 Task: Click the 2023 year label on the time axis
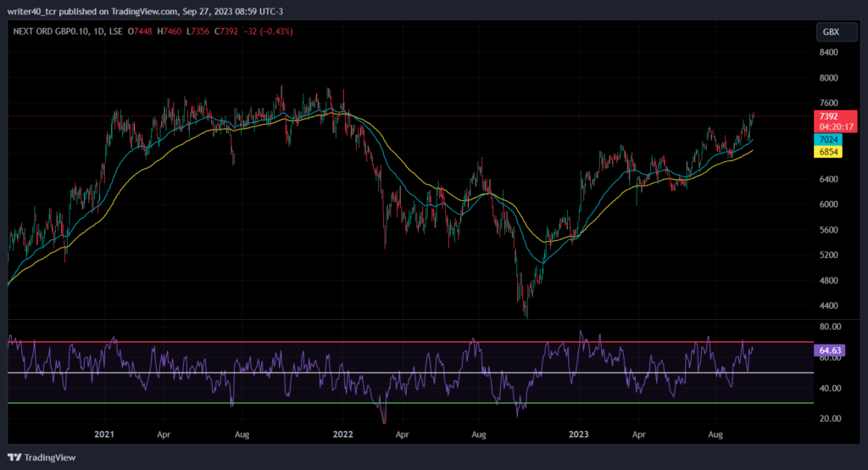click(x=578, y=434)
